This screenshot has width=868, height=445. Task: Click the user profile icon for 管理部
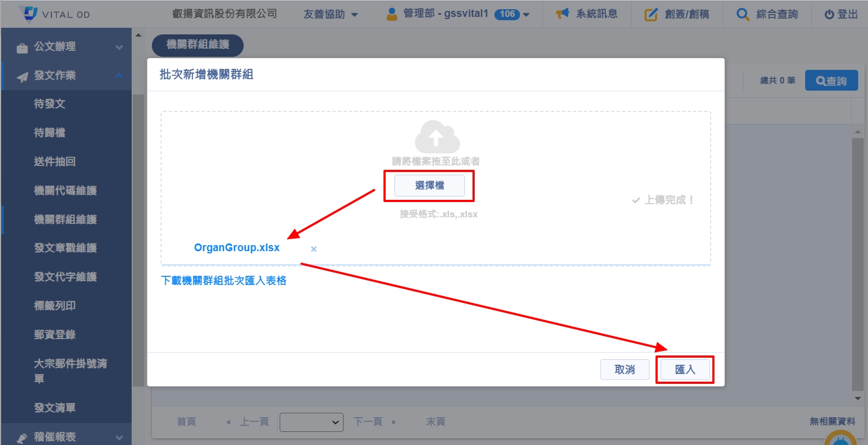tap(392, 14)
